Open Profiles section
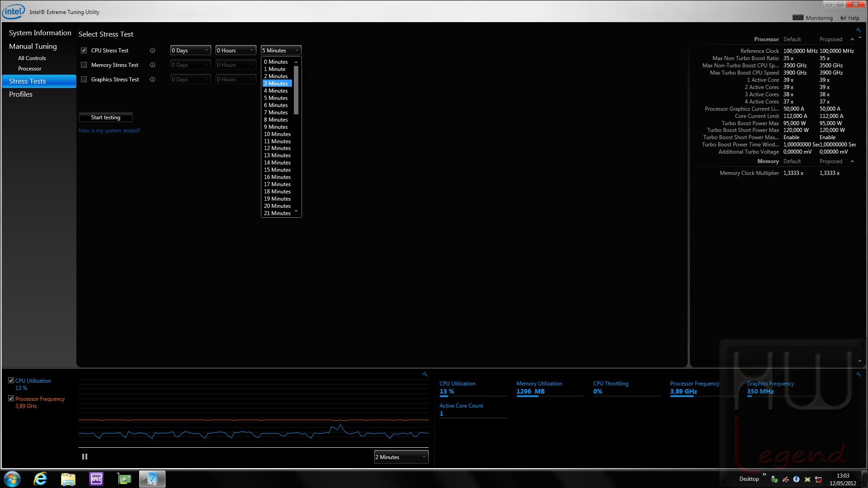The height and width of the screenshot is (488, 868). click(20, 94)
